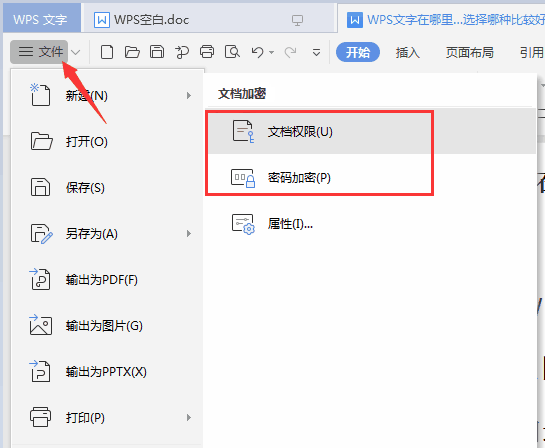Click the 保存 floppy disk icon in menu
The image size is (545, 448).
click(x=40, y=187)
